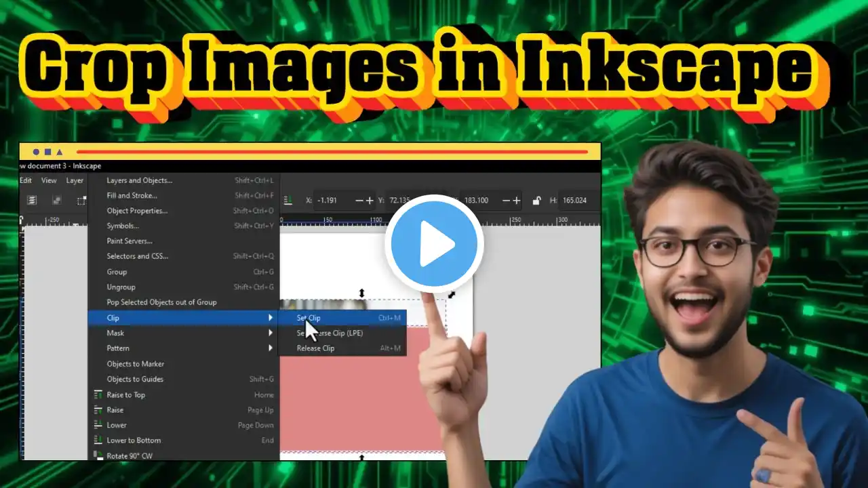Viewport: 868px width, 488px height.
Task: Click the Lower to Bottom toolbar icon near X field
Action: coord(288,200)
